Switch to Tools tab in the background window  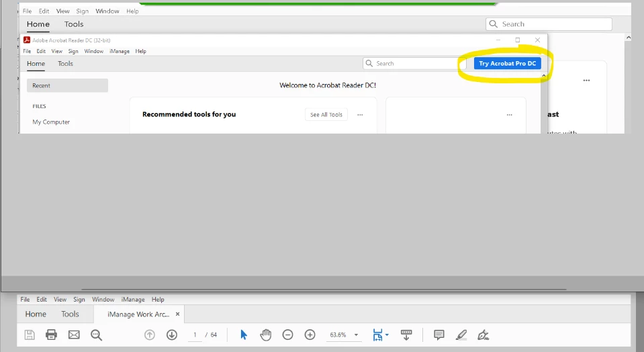74,24
